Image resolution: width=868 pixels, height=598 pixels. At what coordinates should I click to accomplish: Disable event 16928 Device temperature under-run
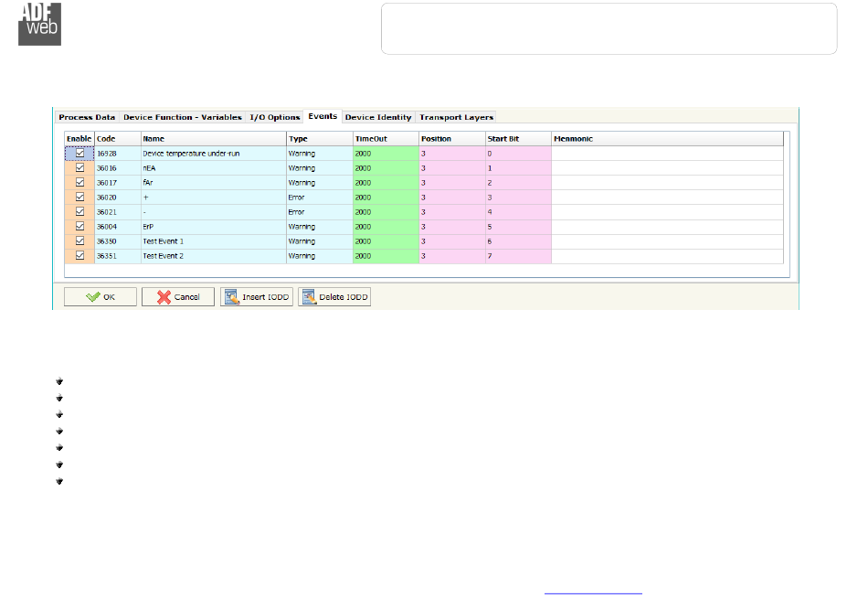click(x=79, y=154)
